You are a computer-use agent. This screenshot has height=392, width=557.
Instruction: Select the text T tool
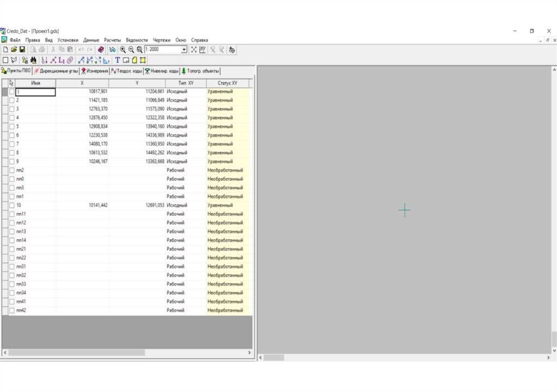117,60
